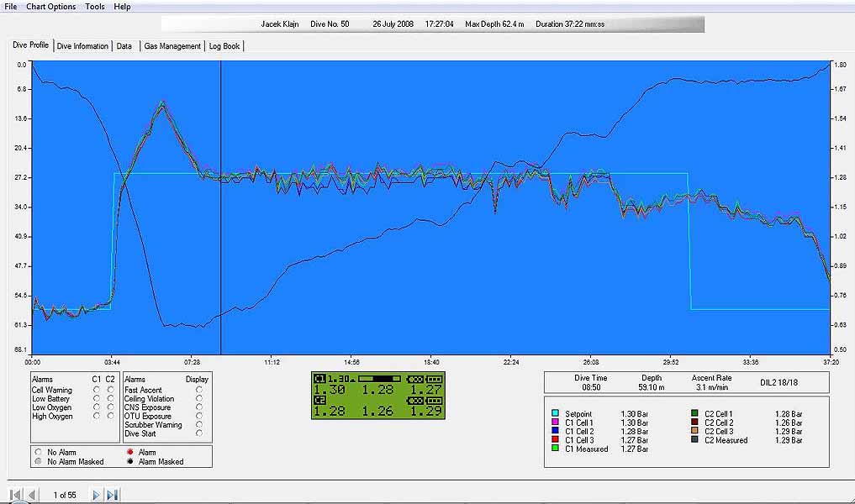Image resolution: width=855 pixels, height=504 pixels.
Task: Click the Low Battery C1 radio indicator
Action: click(x=97, y=398)
